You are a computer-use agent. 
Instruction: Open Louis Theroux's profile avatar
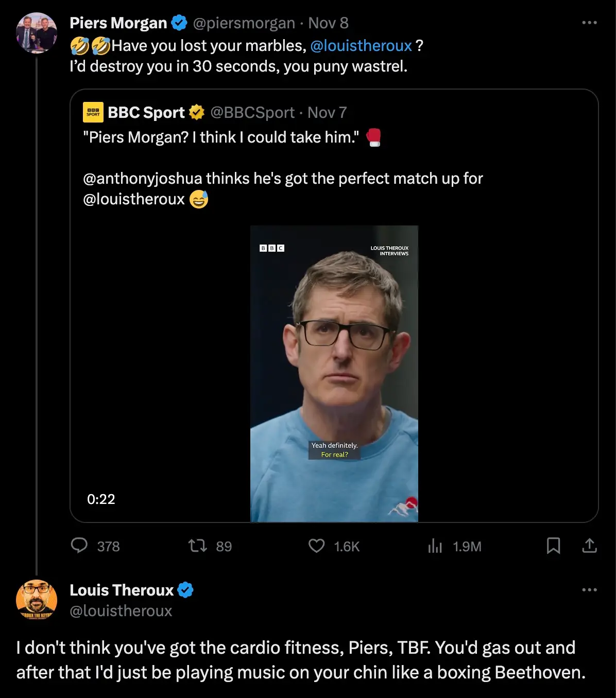point(37,600)
